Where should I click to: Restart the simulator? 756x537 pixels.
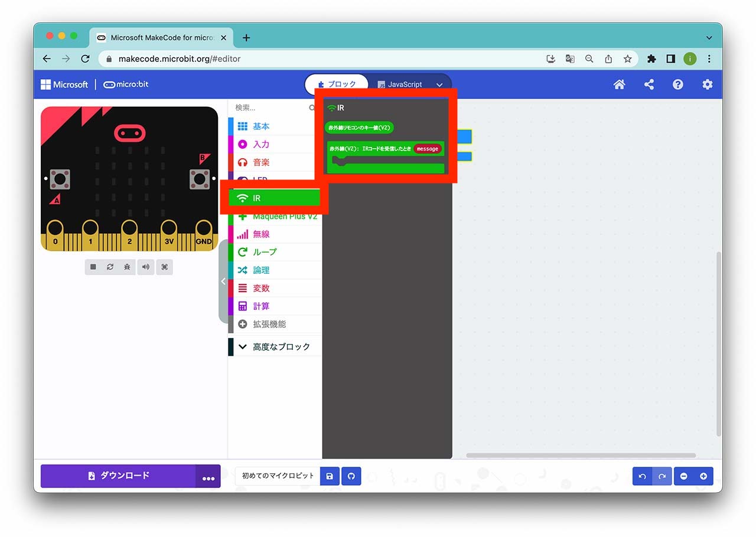110,267
